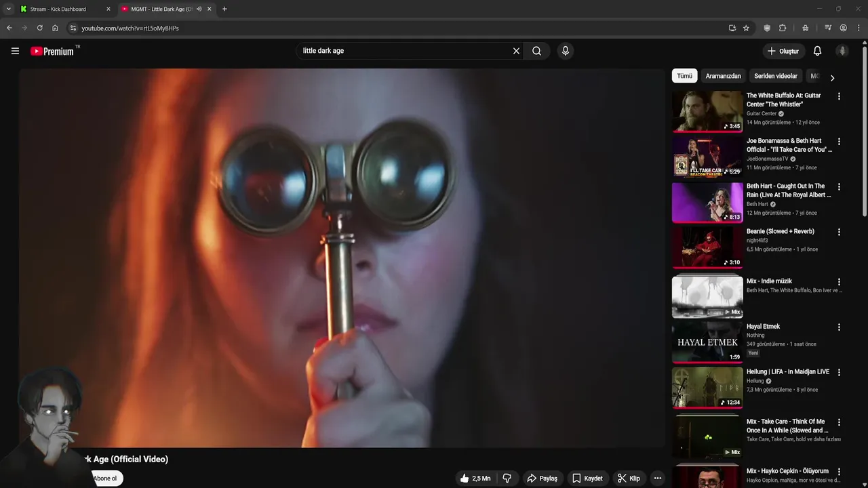
Task: Click the browser address bar URL
Action: [x=130, y=28]
